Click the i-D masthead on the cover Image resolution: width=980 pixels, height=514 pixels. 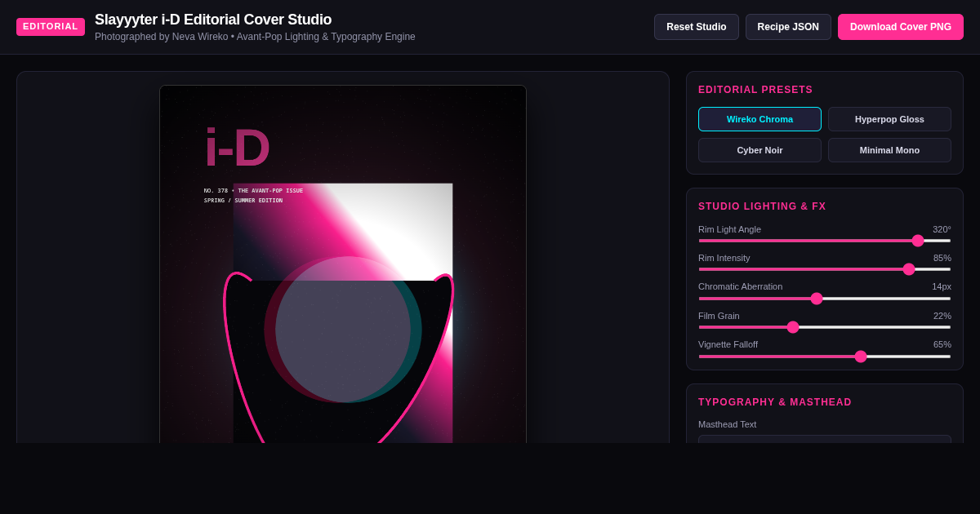pyautogui.click(x=237, y=148)
